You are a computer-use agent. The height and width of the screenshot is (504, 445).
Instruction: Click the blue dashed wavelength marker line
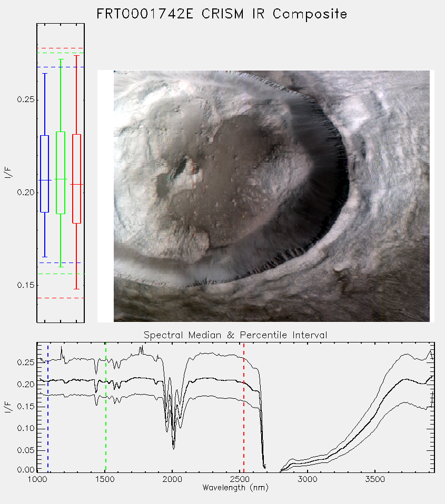pos(48,407)
